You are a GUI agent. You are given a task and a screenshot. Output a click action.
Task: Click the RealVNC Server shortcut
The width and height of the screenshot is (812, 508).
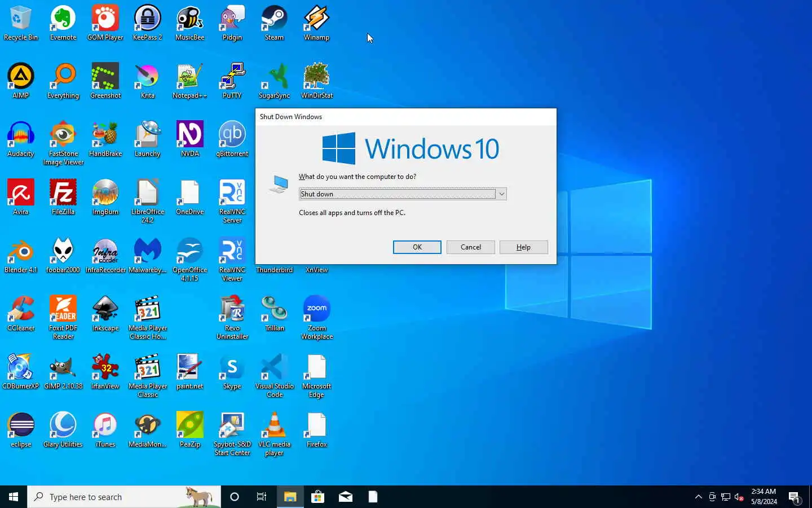[232, 202]
